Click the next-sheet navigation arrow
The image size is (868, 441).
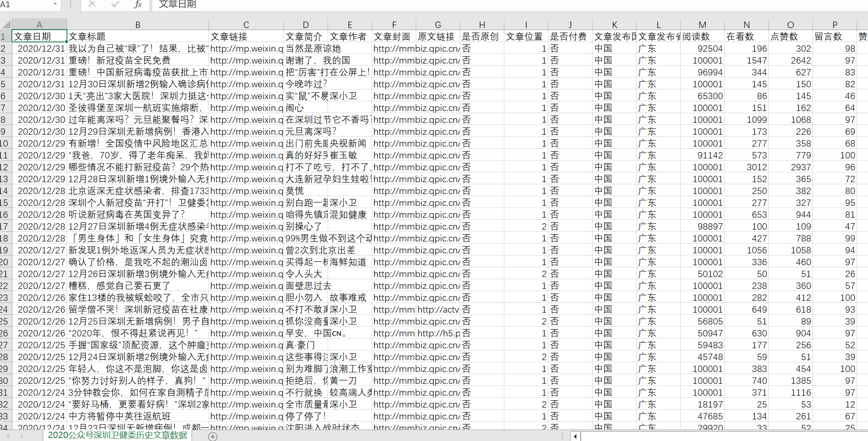pyautogui.click(x=21, y=436)
